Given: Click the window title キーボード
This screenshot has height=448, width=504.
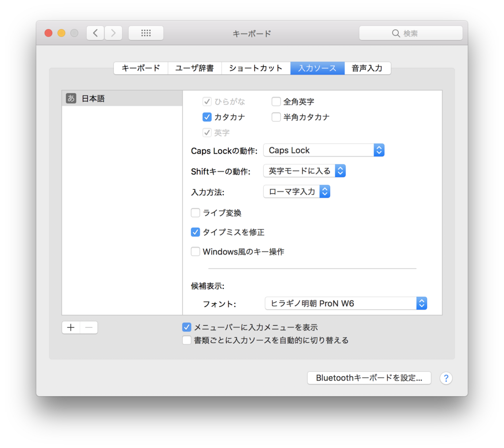Looking at the screenshot, I should coord(252,33).
